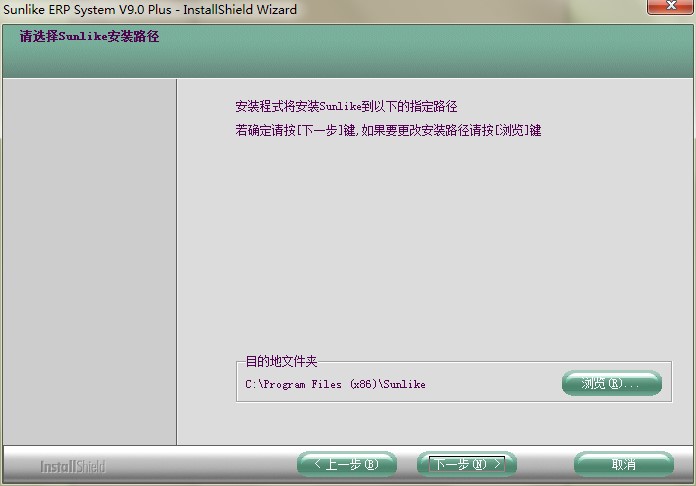Click the 下一步(N) next button
This screenshot has width=696, height=486.
(467, 464)
